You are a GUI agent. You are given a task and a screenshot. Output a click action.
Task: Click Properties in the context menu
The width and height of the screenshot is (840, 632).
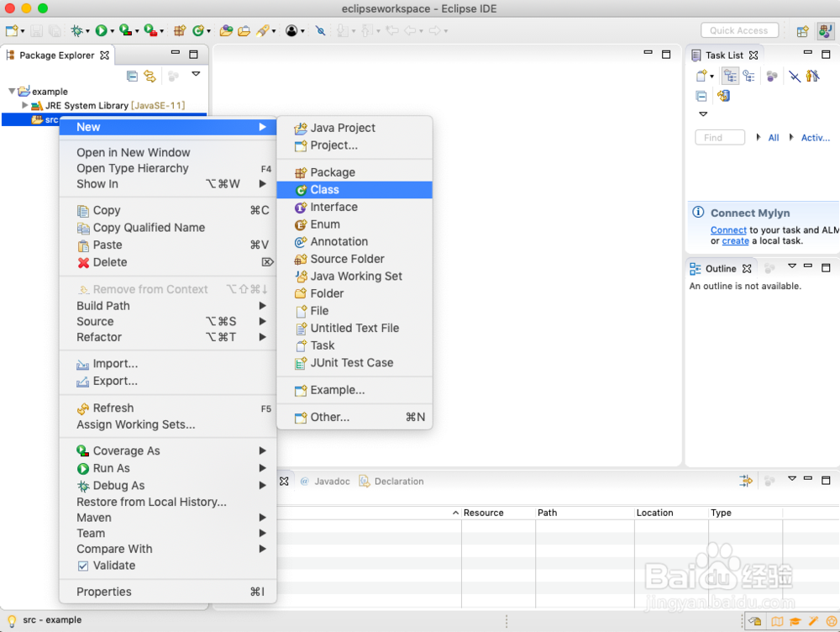click(168, 592)
